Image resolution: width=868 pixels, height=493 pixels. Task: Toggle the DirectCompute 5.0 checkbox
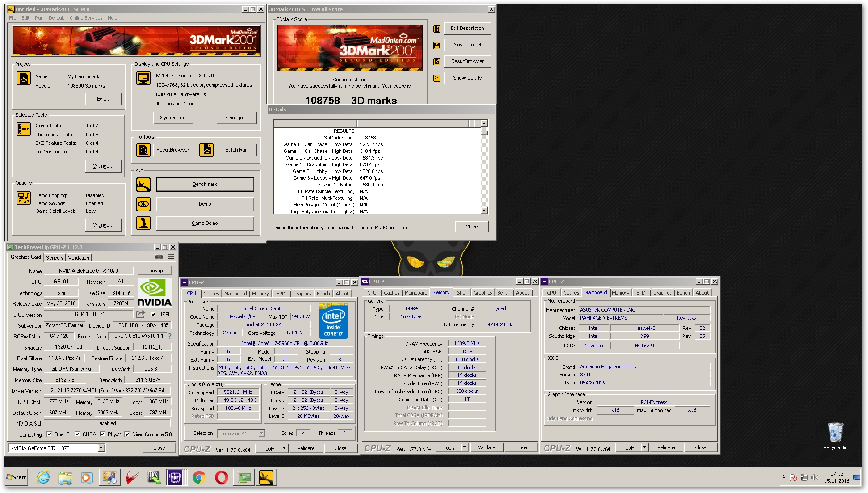(x=127, y=434)
